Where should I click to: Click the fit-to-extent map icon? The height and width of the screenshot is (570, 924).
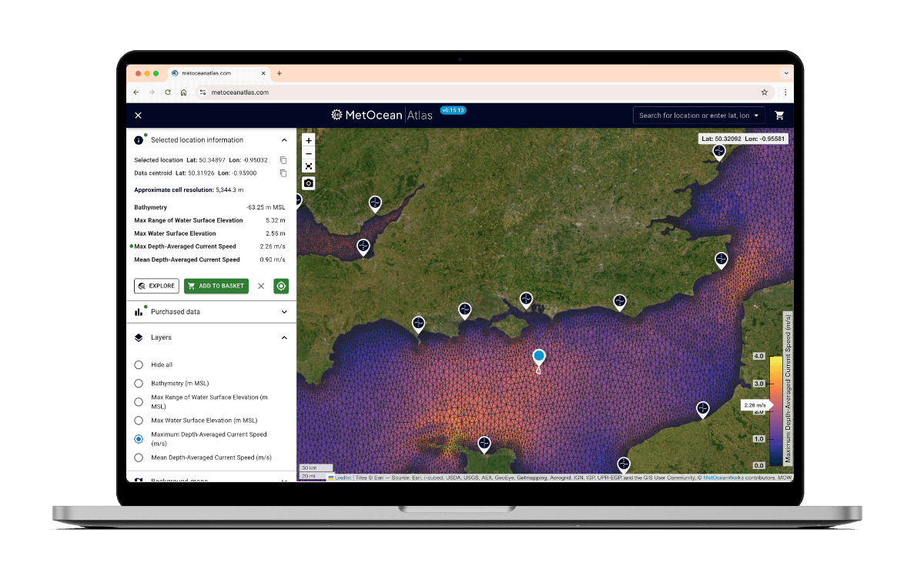click(309, 166)
